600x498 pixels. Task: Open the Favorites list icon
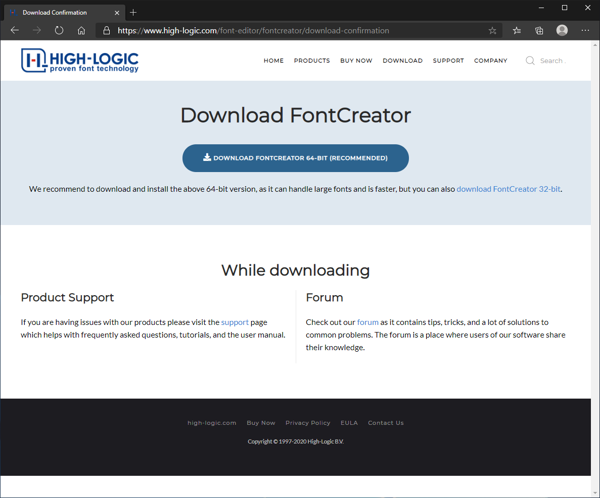pos(517,31)
